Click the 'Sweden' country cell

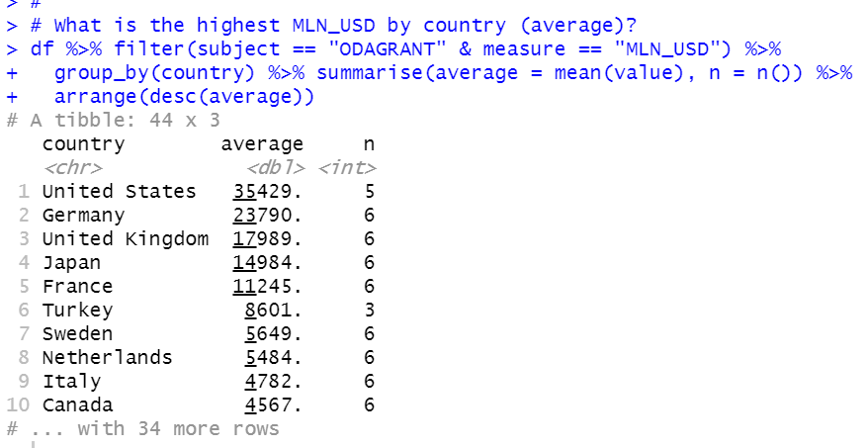click(x=77, y=334)
